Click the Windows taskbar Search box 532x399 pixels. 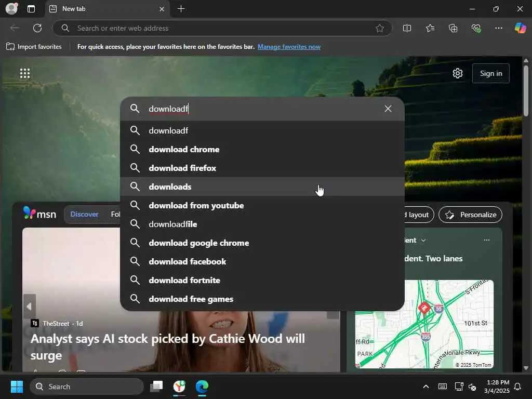tap(87, 387)
